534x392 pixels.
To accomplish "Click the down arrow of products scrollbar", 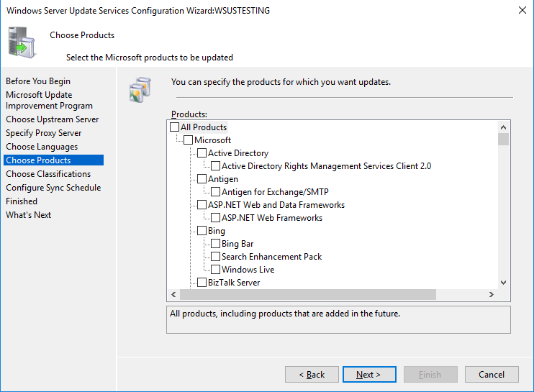I will (503, 283).
